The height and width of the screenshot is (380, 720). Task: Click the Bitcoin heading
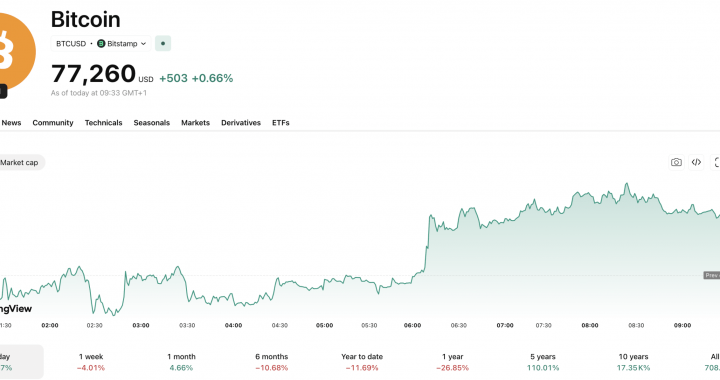(x=85, y=20)
